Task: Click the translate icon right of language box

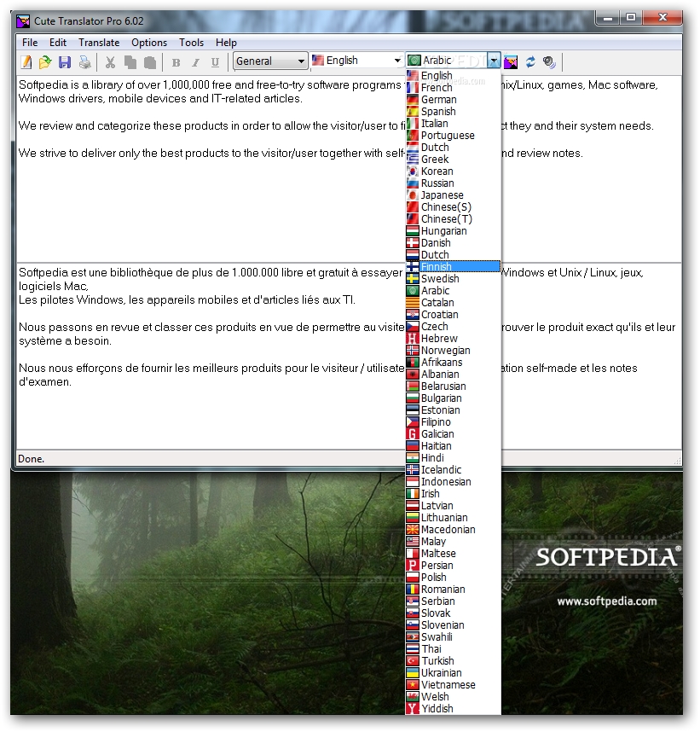Action: (x=511, y=61)
